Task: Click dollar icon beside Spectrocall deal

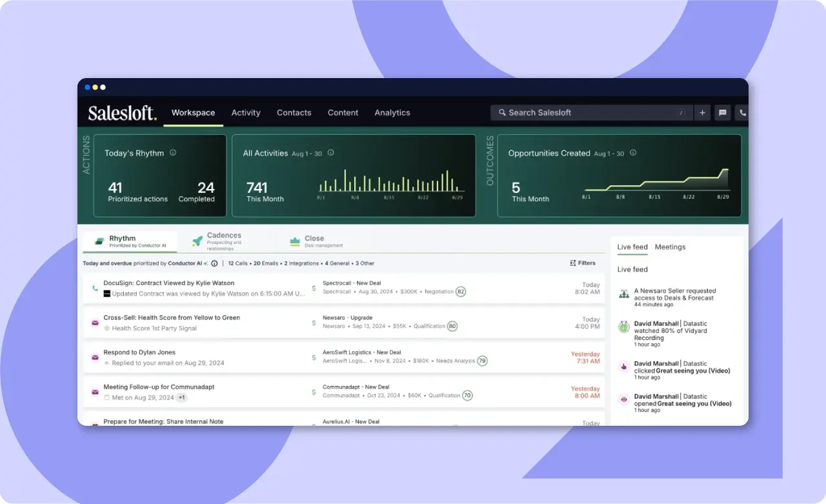Action: 314,288
